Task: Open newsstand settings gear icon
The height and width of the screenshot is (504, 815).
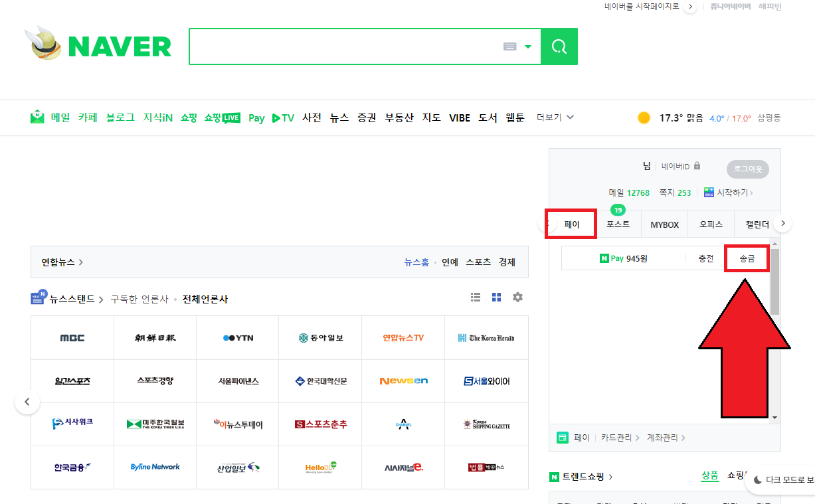Action: (517, 297)
